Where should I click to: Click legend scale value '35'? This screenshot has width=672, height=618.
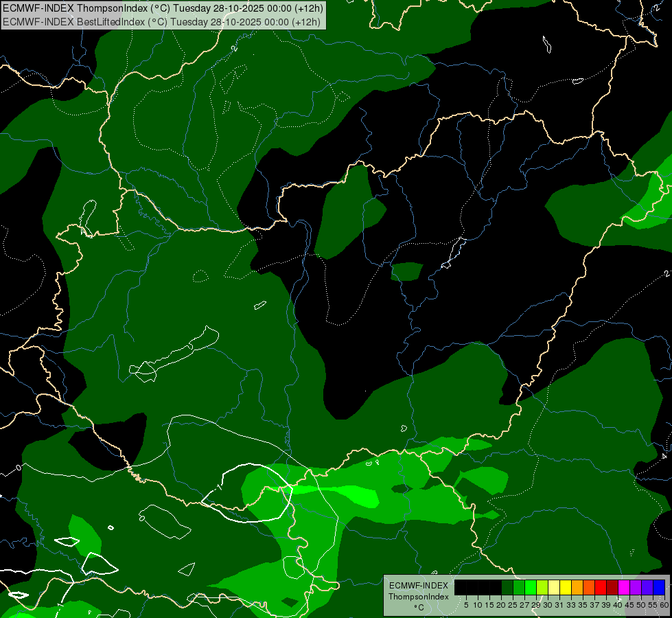583,605
